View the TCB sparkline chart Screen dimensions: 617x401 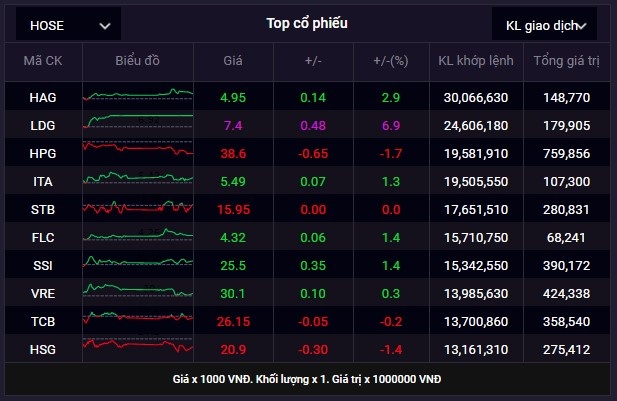tap(138, 320)
